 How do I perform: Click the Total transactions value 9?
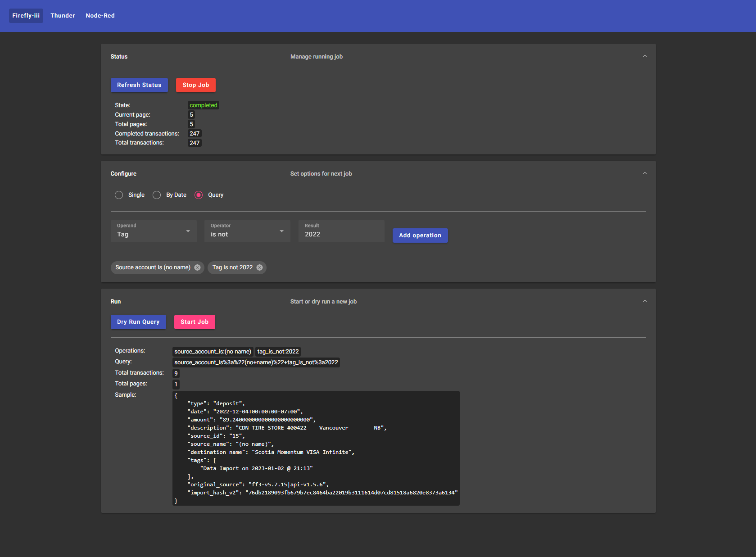(176, 373)
